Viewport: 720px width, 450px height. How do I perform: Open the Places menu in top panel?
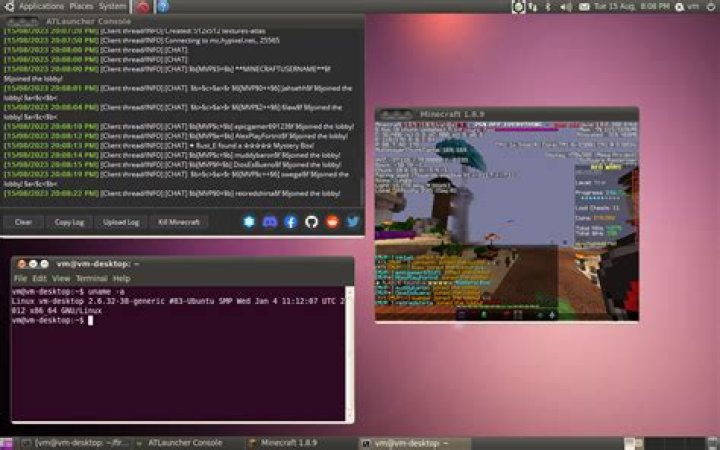(82, 6)
